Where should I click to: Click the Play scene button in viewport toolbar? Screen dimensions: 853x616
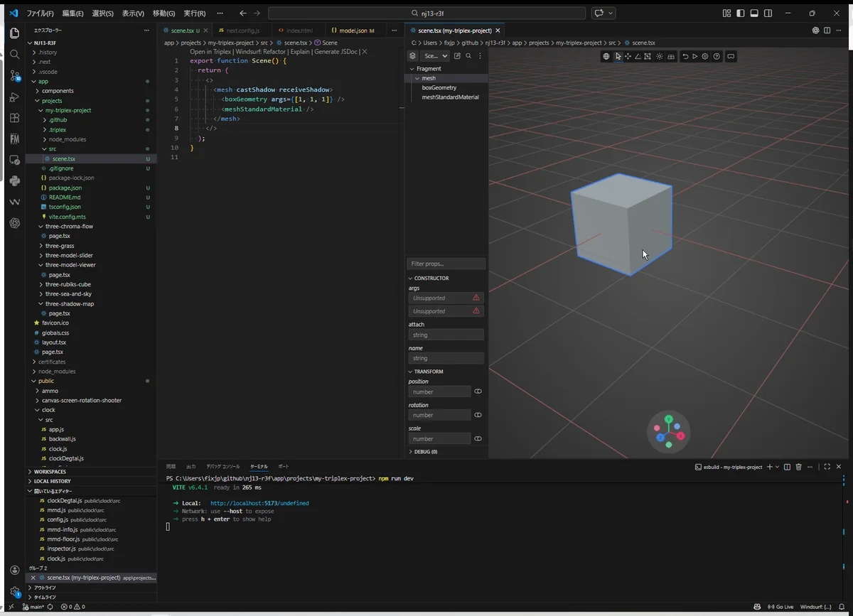695,56
